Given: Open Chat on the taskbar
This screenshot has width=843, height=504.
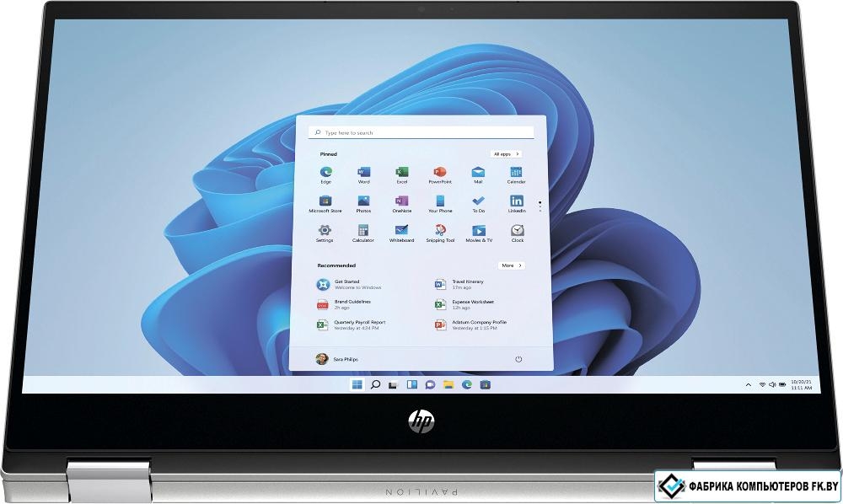Looking at the screenshot, I should click(x=430, y=384).
